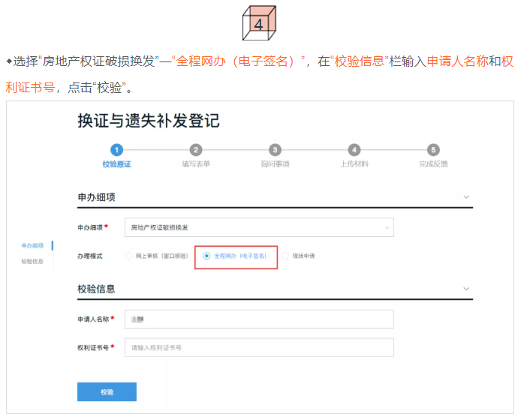Click the boxed number 4 cube icon

(x=259, y=23)
